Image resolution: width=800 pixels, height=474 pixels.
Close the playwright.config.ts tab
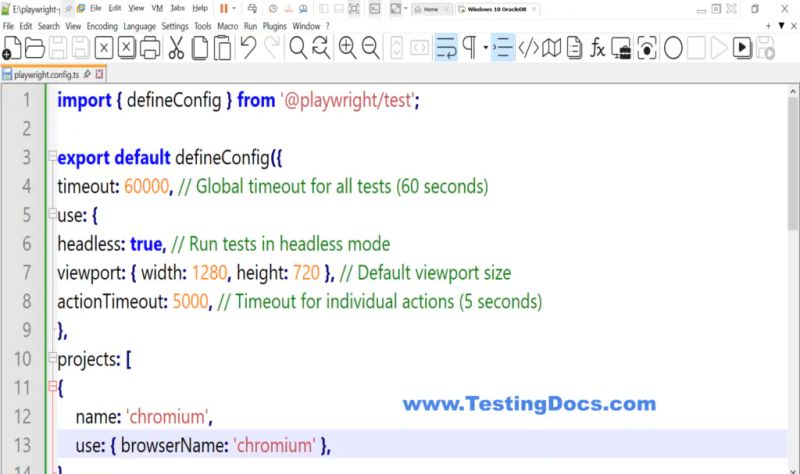(99, 74)
